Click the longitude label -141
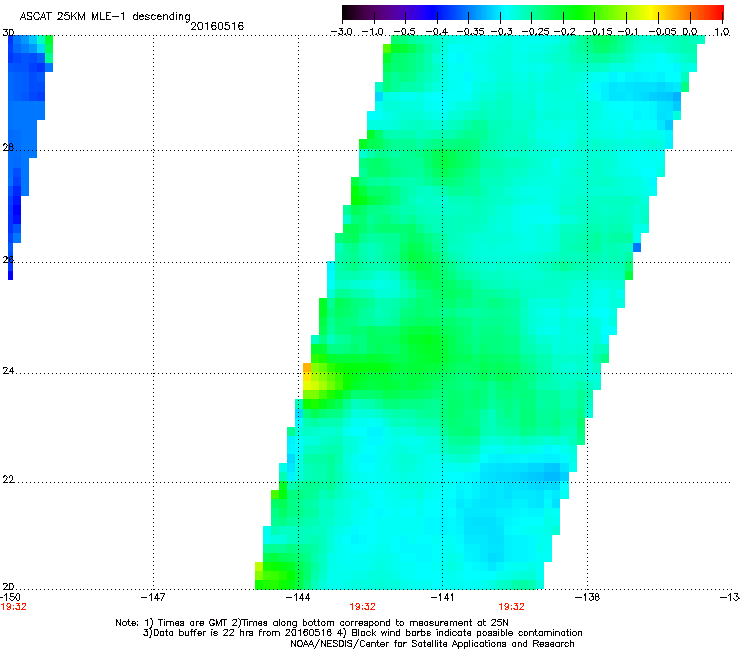The width and height of the screenshot is (740, 650). click(x=442, y=597)
